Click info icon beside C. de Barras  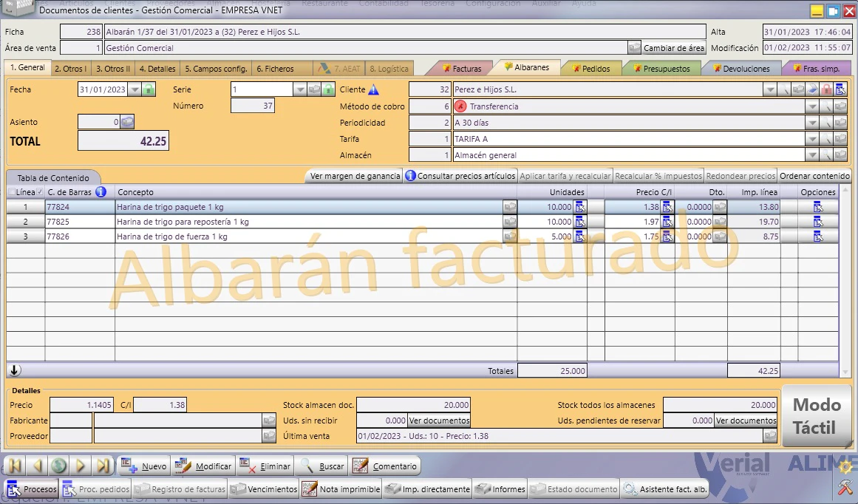click(101, 192)
